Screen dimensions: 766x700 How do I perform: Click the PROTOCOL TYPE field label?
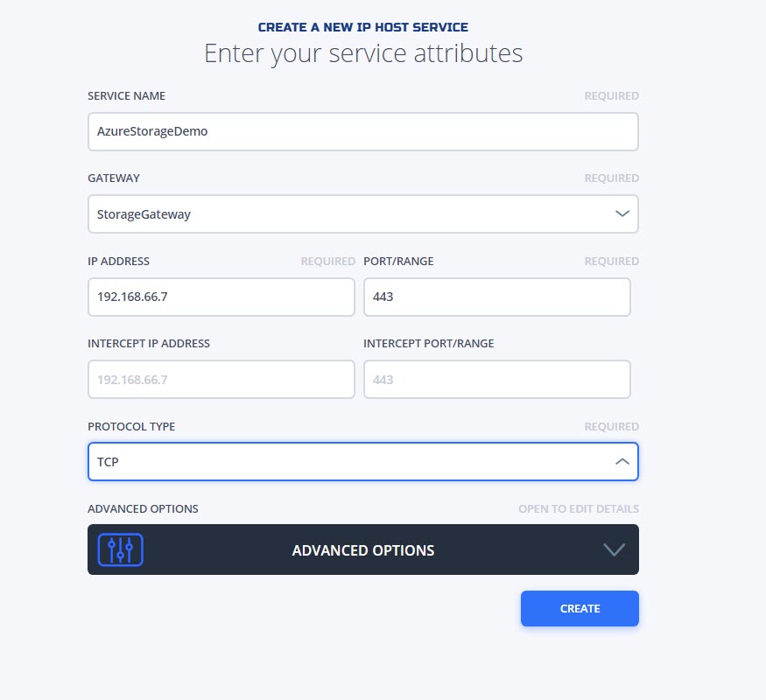131,426
